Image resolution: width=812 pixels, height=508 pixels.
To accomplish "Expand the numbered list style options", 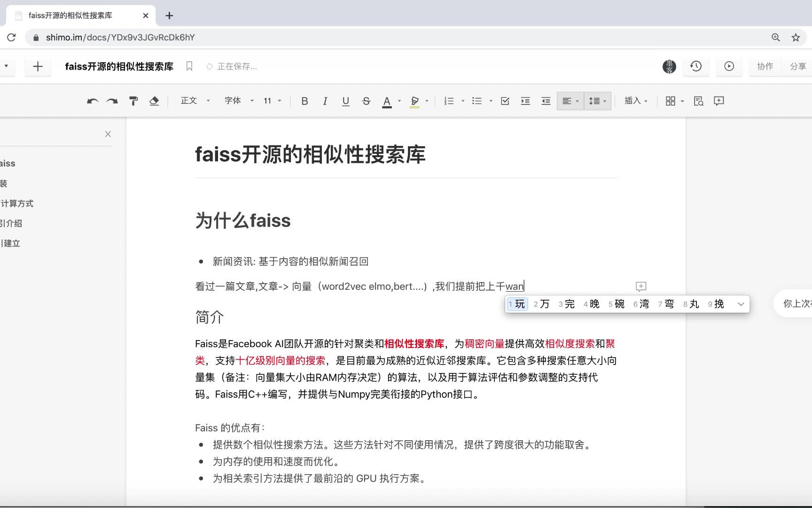I will (463, 101).
